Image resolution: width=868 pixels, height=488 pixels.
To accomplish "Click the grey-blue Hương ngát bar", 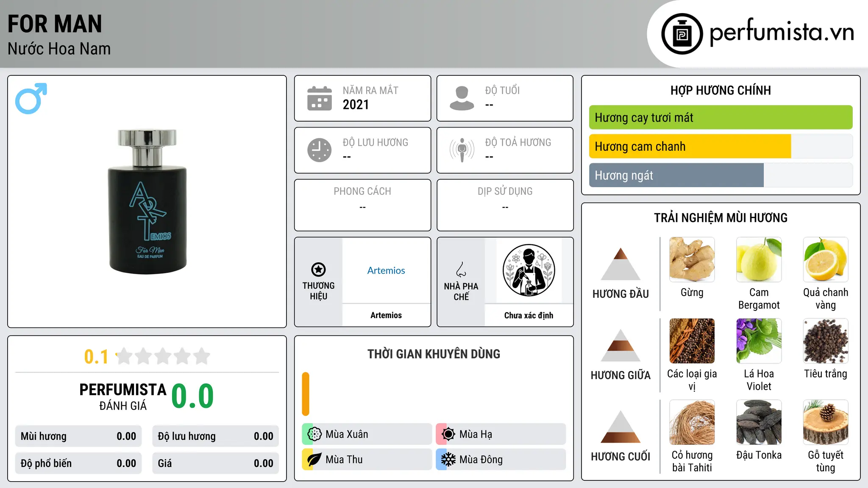I will tap(676, 175).
